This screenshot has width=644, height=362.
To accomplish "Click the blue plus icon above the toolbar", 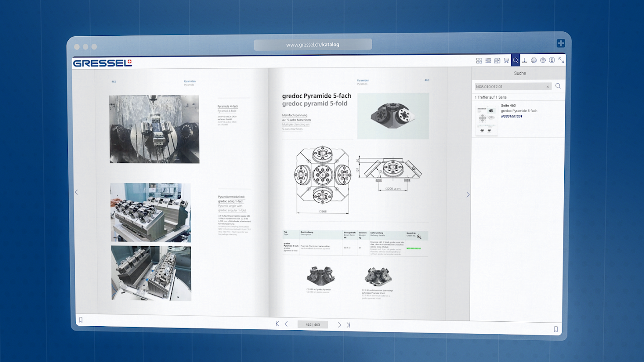I will click(x=561, y=43).
